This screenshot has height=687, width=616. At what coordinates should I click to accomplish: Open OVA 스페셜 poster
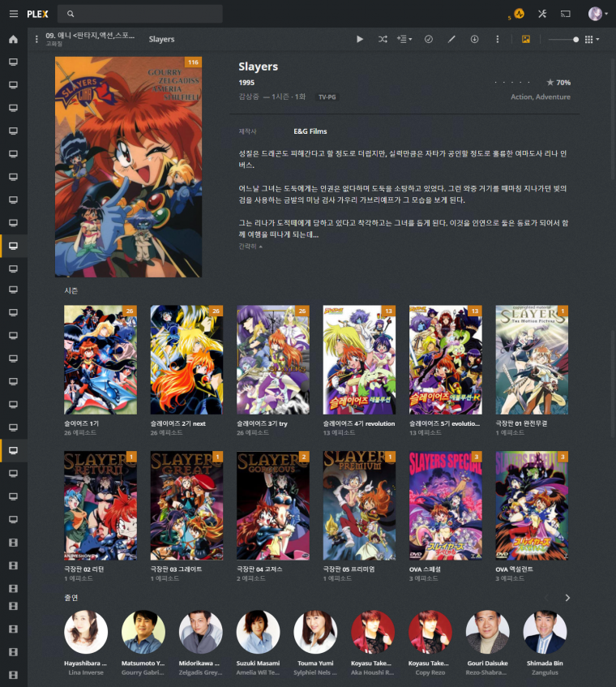click(x=445, y=505)
